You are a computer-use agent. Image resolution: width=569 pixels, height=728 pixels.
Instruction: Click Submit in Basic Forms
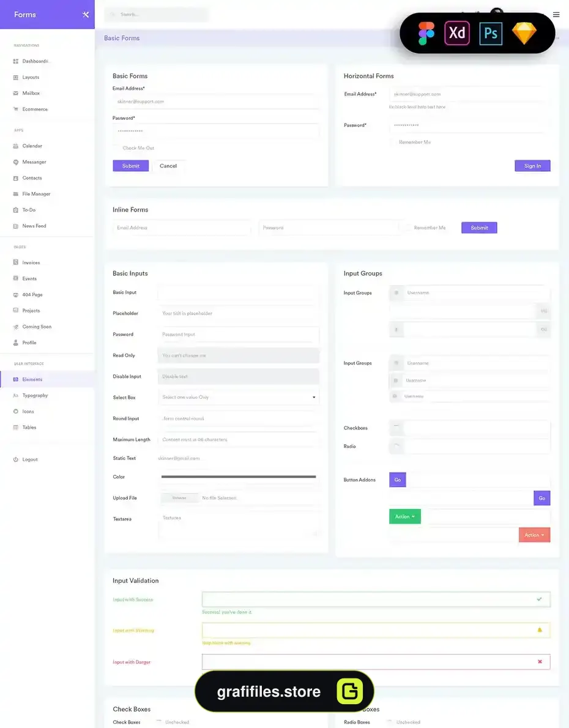pyautogui.click(x=130, y=166)
